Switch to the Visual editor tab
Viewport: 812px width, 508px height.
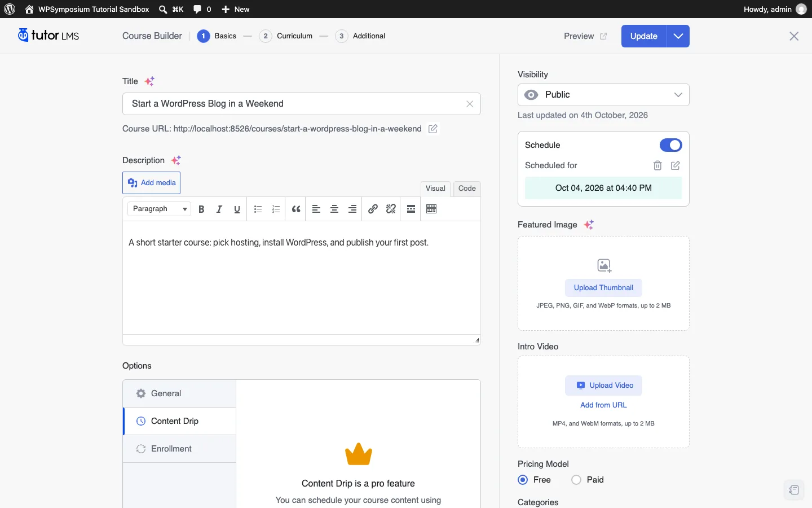(435, 189)
